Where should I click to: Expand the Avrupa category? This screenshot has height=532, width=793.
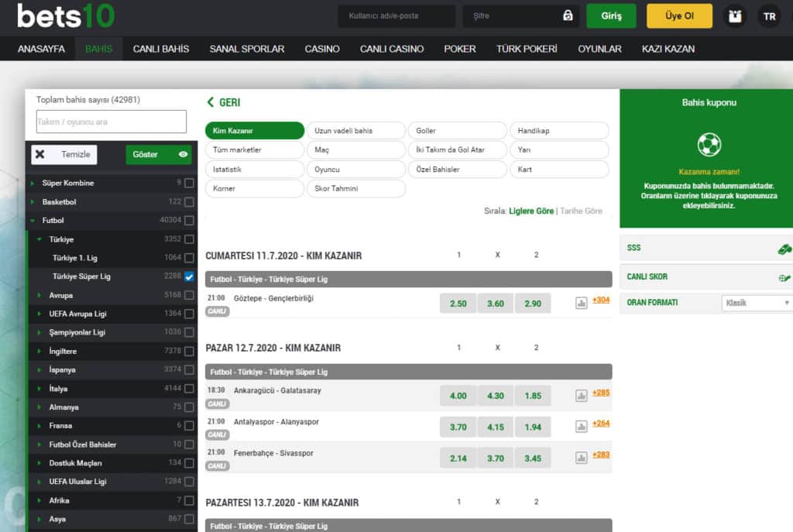[x=39, y=295]
